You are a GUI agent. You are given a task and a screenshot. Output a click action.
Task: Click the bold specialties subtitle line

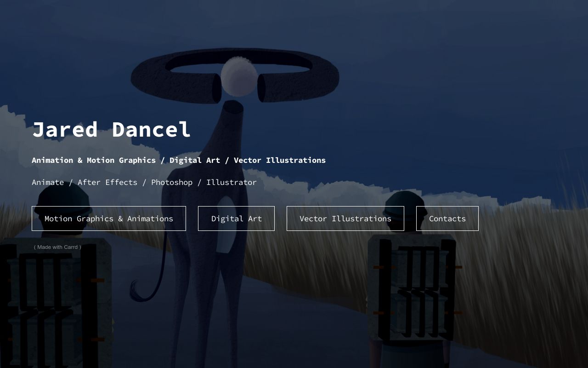pyautogui.click(x=179, y=160)
